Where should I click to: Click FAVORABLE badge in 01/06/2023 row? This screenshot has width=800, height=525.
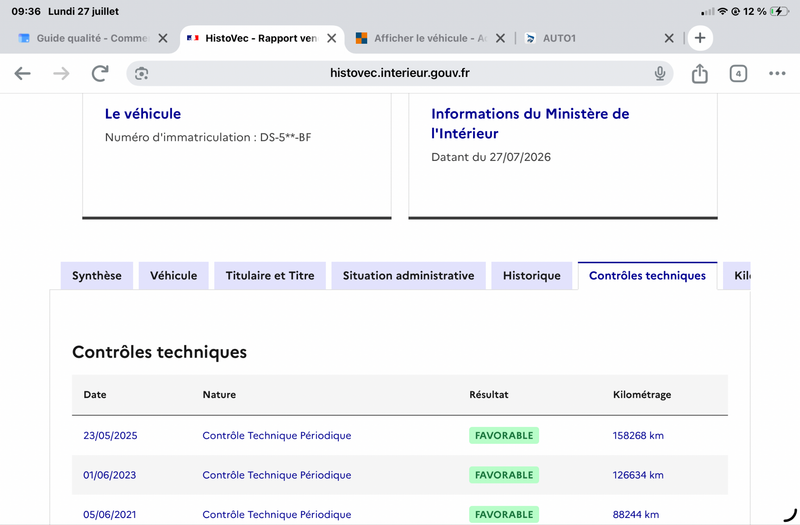[504, 475]
